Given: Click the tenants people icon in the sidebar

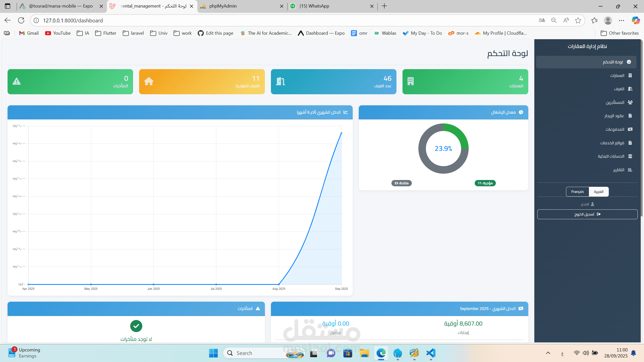Looking at the screenshot, I should (630, 102).
